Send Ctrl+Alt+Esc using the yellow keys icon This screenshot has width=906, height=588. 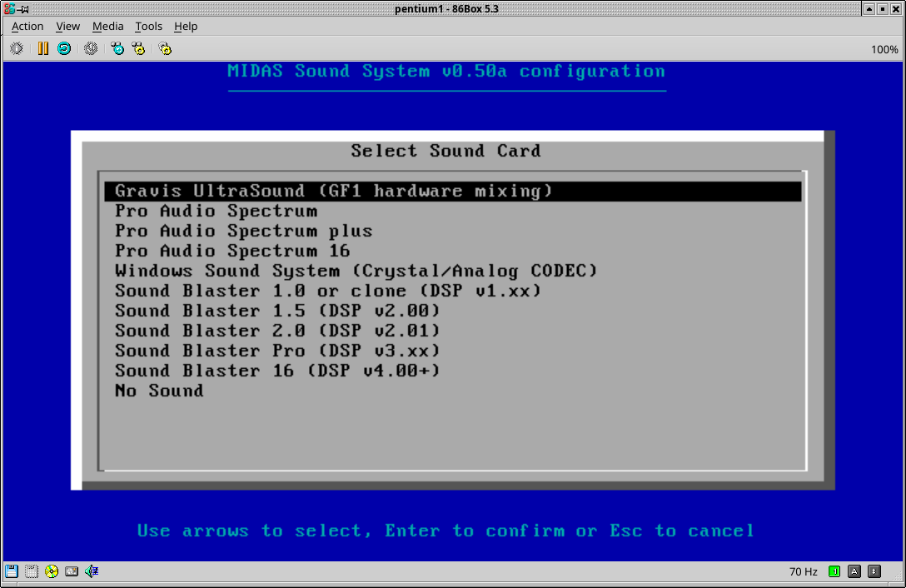[x=138, y=48]
